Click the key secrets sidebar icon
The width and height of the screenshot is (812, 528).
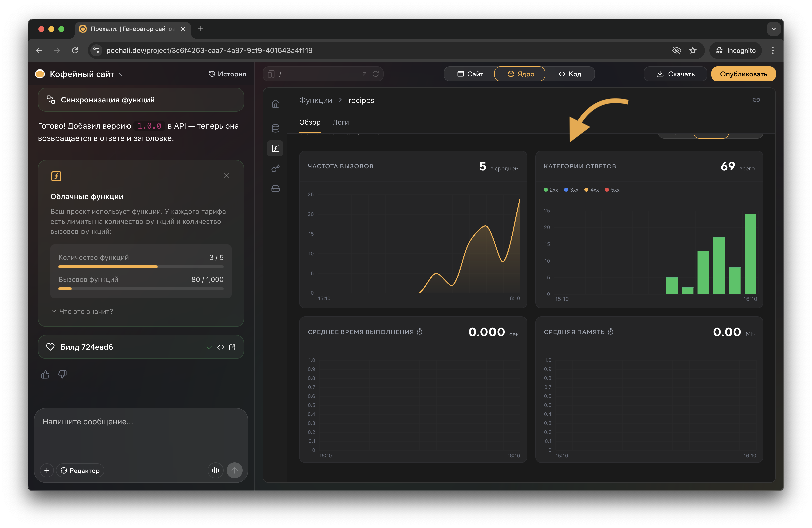click(x=276, y=168)
